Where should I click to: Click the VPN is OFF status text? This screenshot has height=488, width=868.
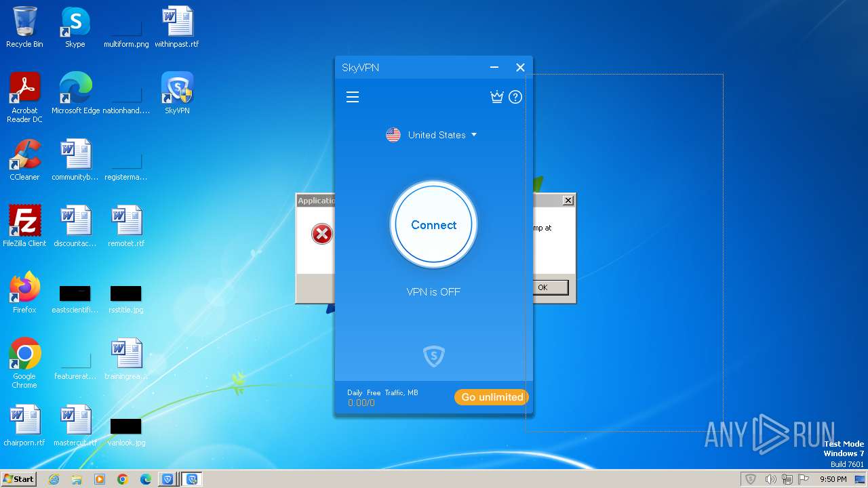pyautogui.click(x=433, y=292)
